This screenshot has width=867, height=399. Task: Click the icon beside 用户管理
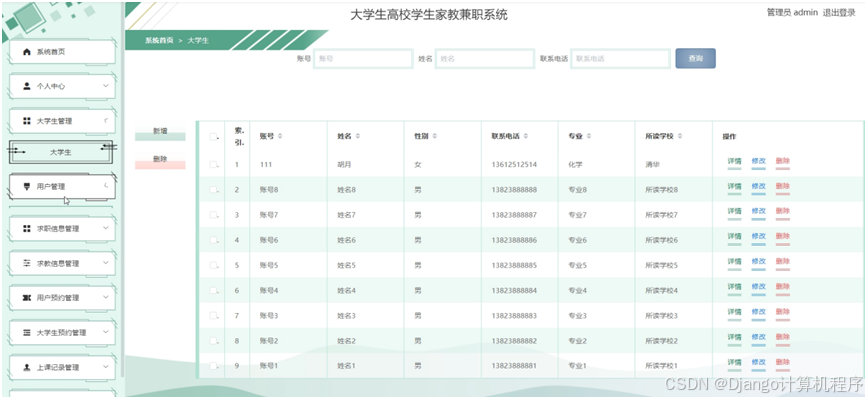[x=27, y=187]
